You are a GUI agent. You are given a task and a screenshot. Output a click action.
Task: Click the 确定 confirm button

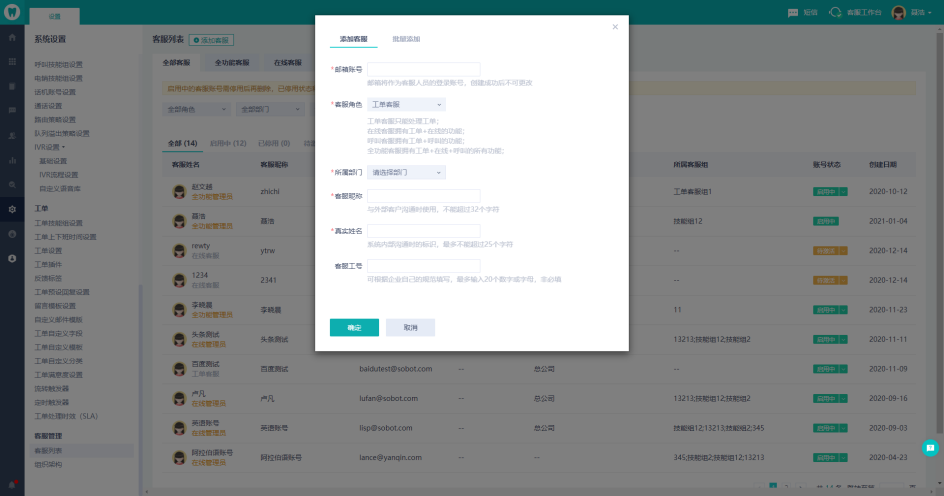(x=354, y=327)
